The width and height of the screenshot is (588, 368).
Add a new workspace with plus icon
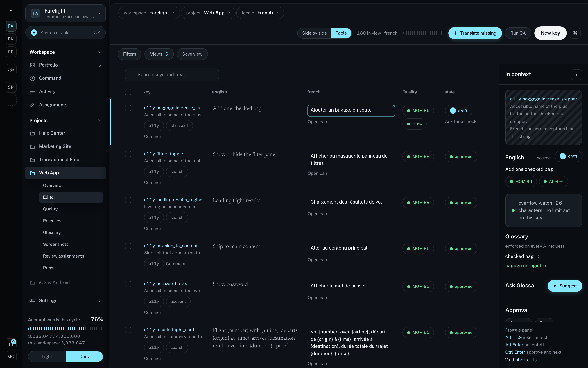pyautogui.click(x=11, y=100)
